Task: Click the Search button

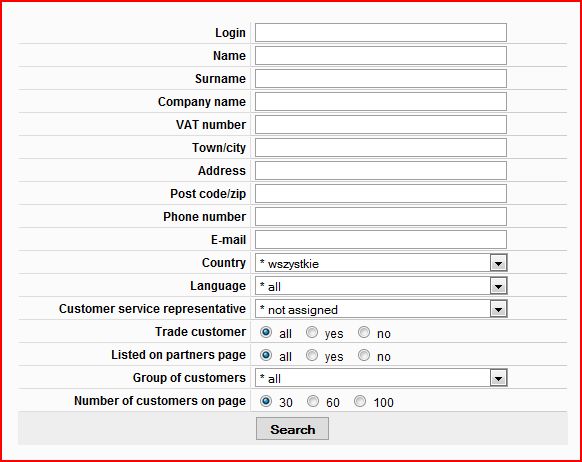Action: click(x=292, y=429)
